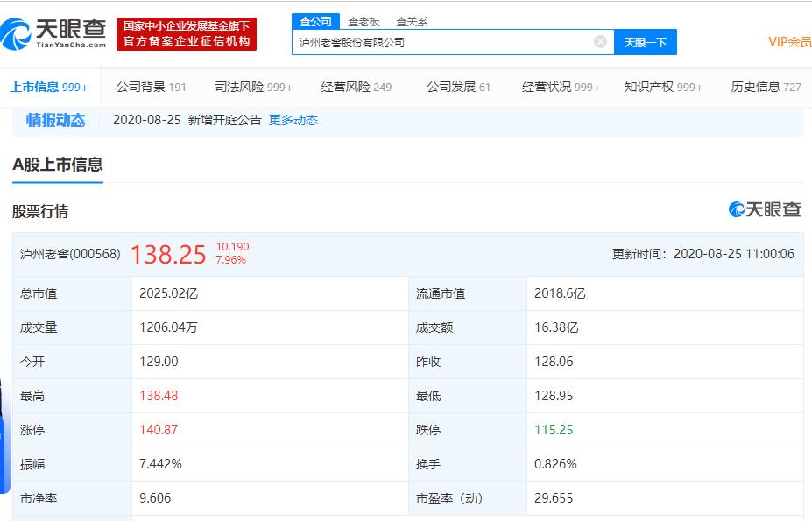
Task: Click the 市净率 value 9.606
Action: click(x=155, y=498)
